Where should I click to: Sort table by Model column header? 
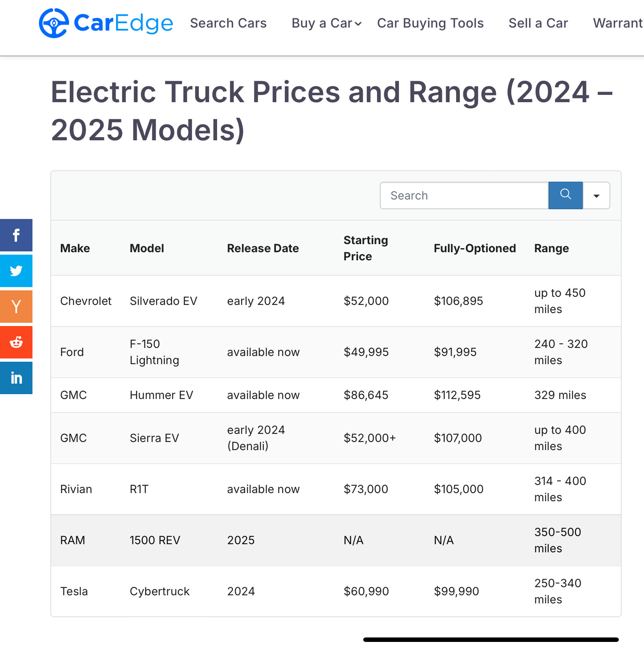point(147,248)
